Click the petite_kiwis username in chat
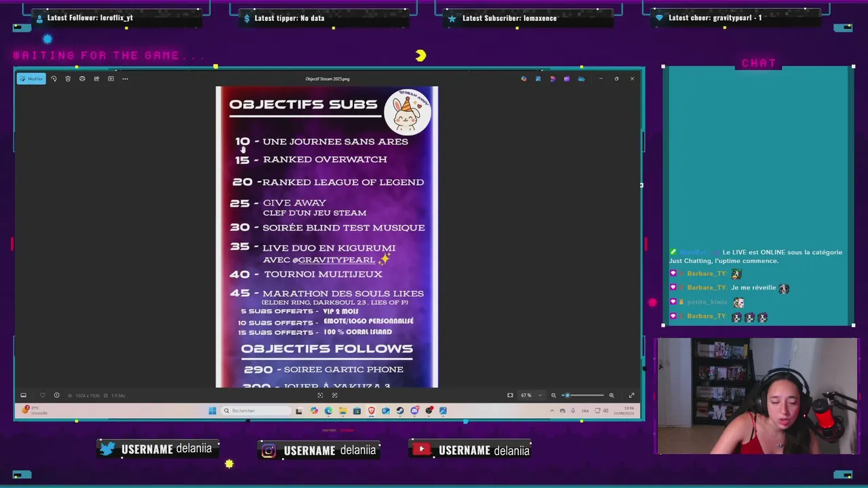The height and width of the screenshot is (488, 868). 707,302
